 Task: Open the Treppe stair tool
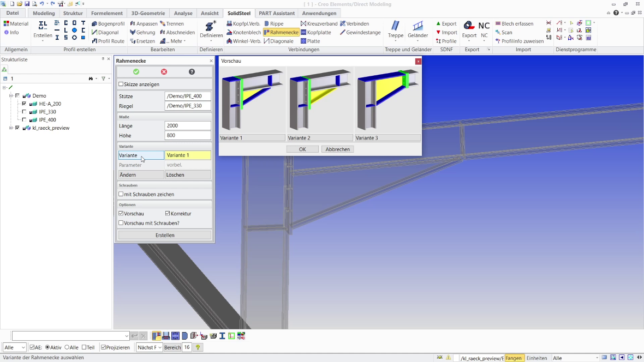(x=395, y=30)
